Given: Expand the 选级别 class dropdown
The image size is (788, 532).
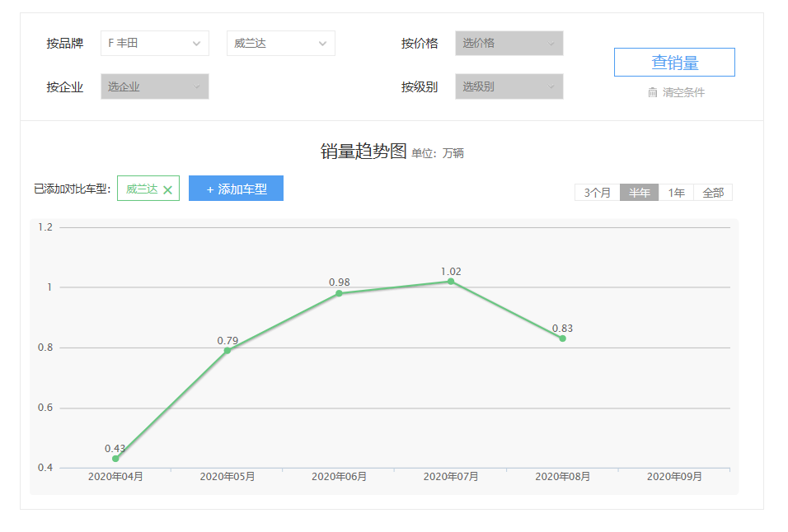Looking at the screenshot, I should pos(509,86).
